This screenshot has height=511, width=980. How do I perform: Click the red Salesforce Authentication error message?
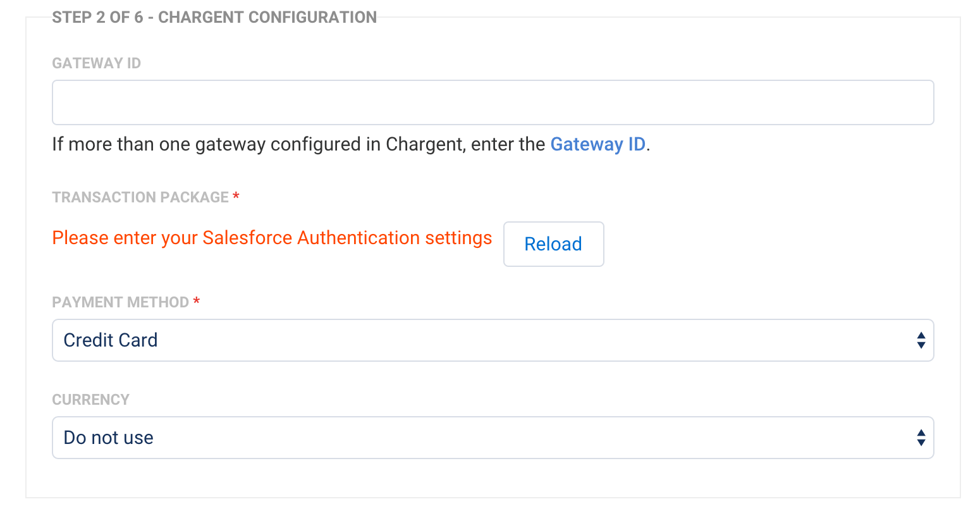(272, 238)
